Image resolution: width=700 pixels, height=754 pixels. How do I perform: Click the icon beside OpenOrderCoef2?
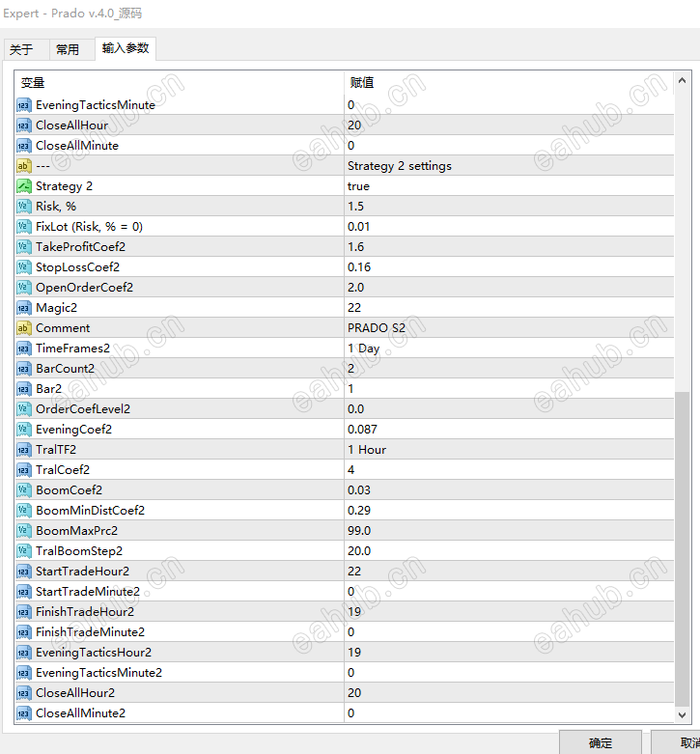point(24,288)
